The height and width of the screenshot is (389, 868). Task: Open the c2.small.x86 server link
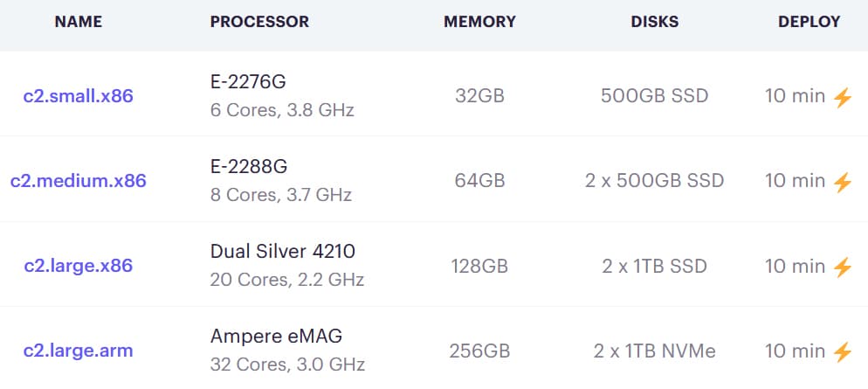pos(78,96)
